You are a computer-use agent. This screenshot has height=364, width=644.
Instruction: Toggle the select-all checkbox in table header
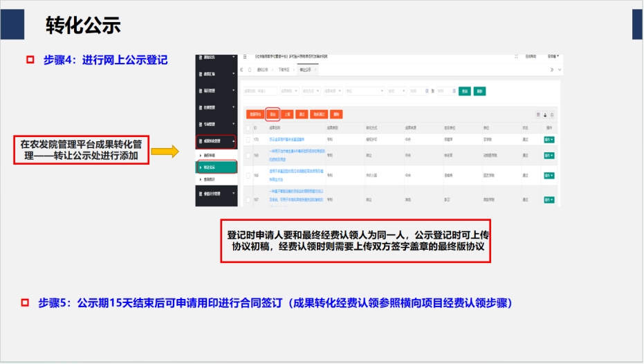click(248, 127)
